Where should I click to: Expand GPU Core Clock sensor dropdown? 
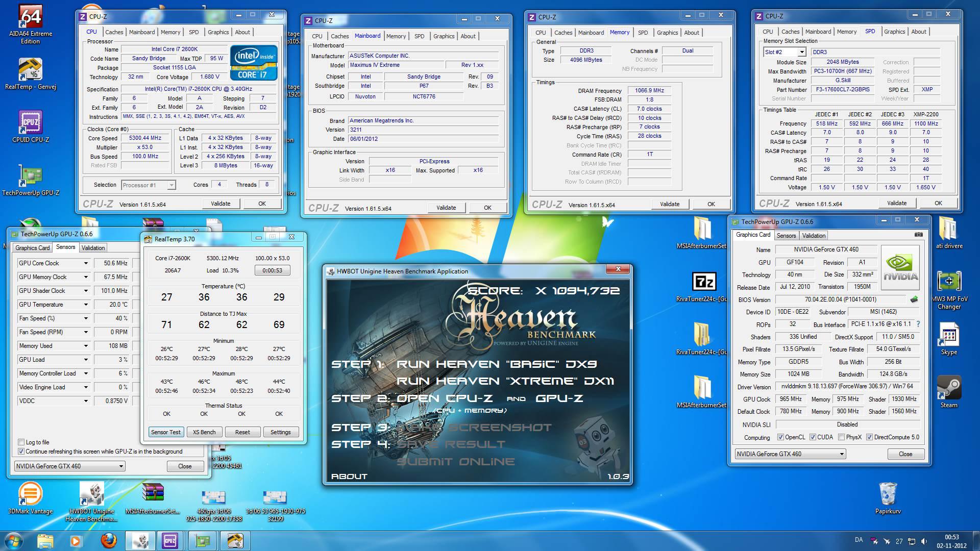86,263
